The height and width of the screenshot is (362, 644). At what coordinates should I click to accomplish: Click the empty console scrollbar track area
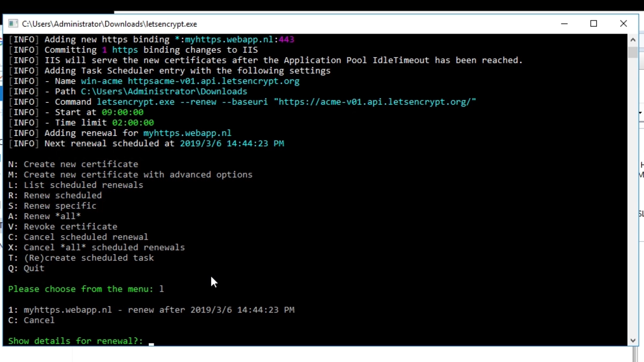[x=633, y=201]
